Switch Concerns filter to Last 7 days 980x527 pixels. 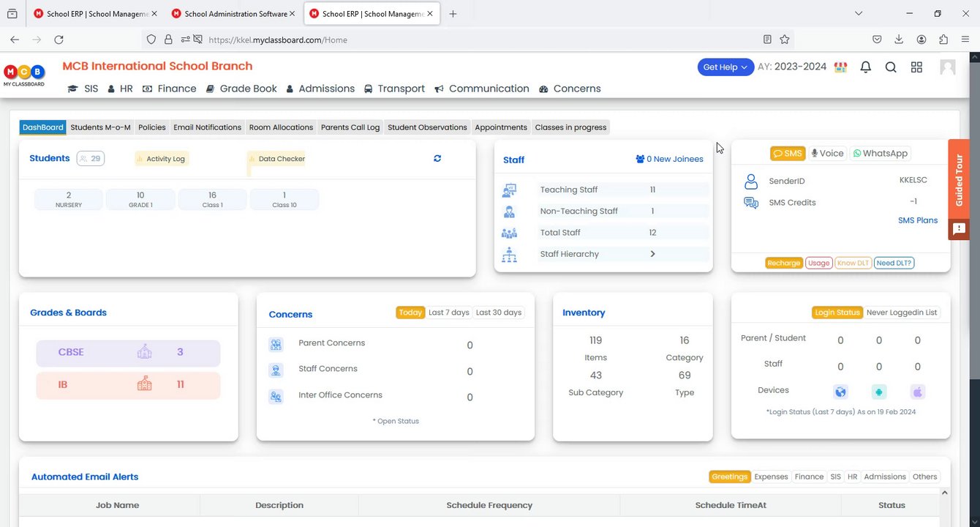point(448,313)
